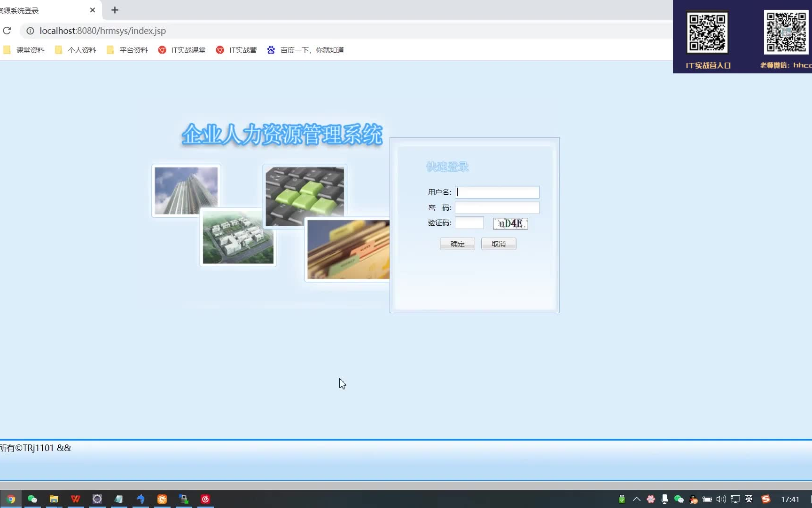Open Chrome from the taskbar

pos(11,499)
